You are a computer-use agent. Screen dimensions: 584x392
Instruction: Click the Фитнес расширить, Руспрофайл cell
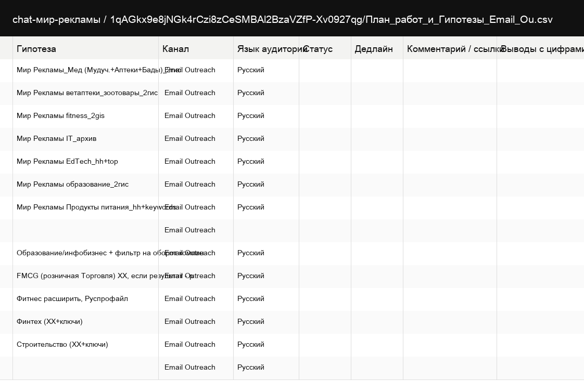(x=86, y=298)
